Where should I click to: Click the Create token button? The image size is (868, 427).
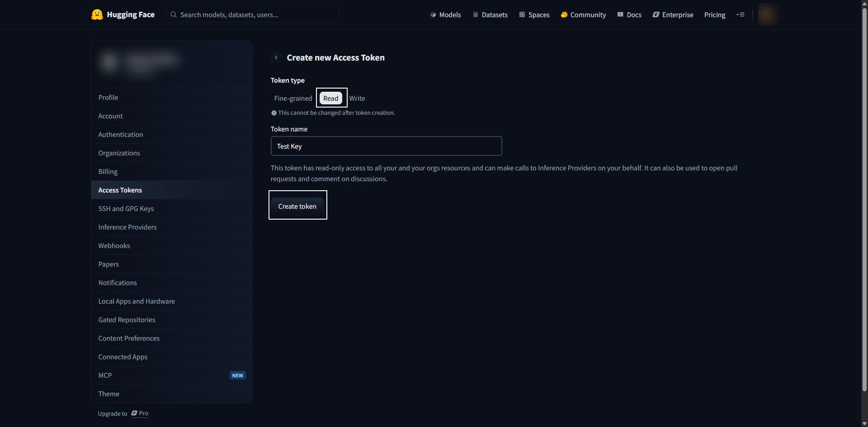pos(297,206)
